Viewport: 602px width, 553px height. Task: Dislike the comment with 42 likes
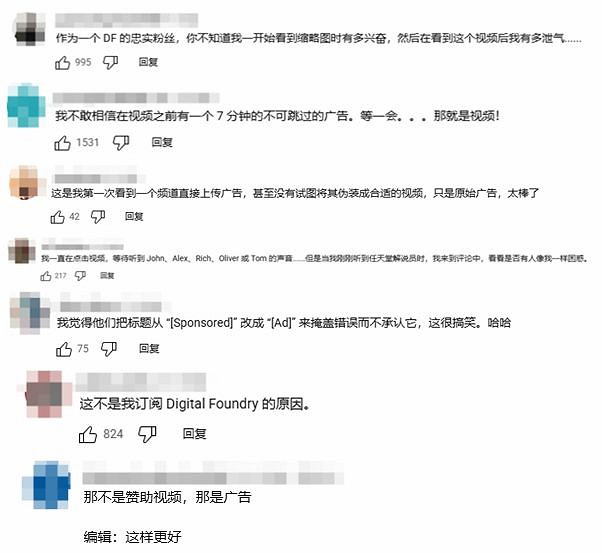[98, 217]
